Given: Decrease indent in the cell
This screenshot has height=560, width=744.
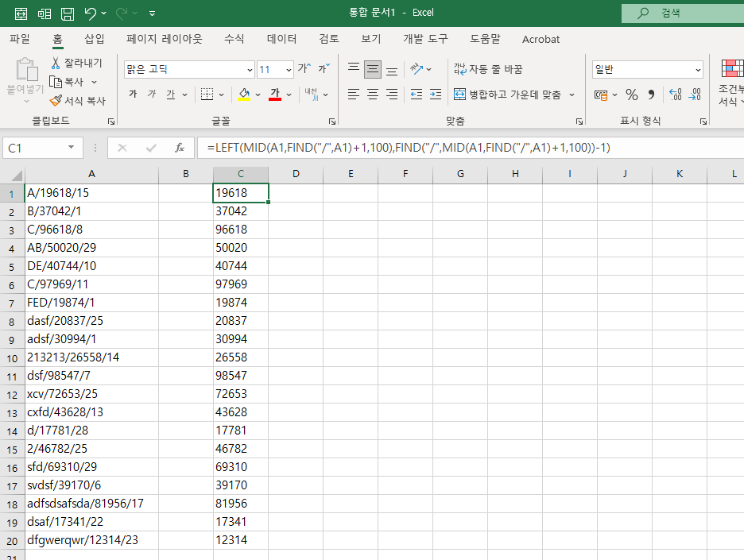Looking at the screenshot, I should click(417, 95).
